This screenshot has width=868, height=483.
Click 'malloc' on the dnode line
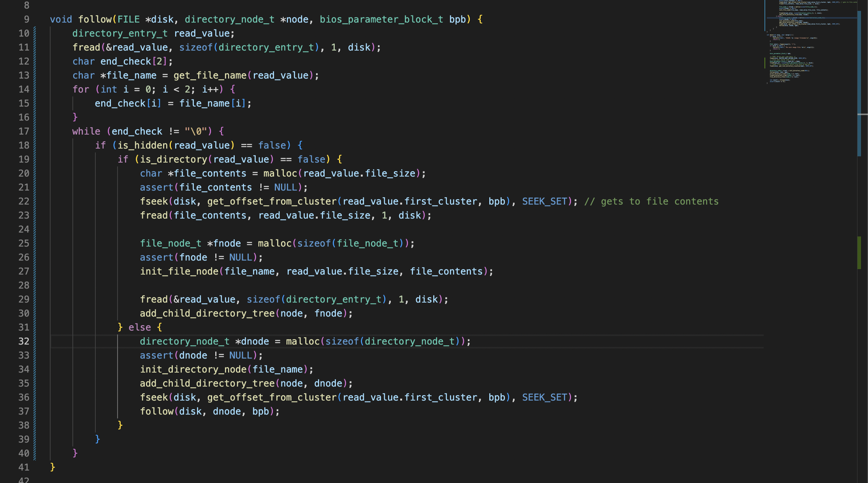click(302, 341)
